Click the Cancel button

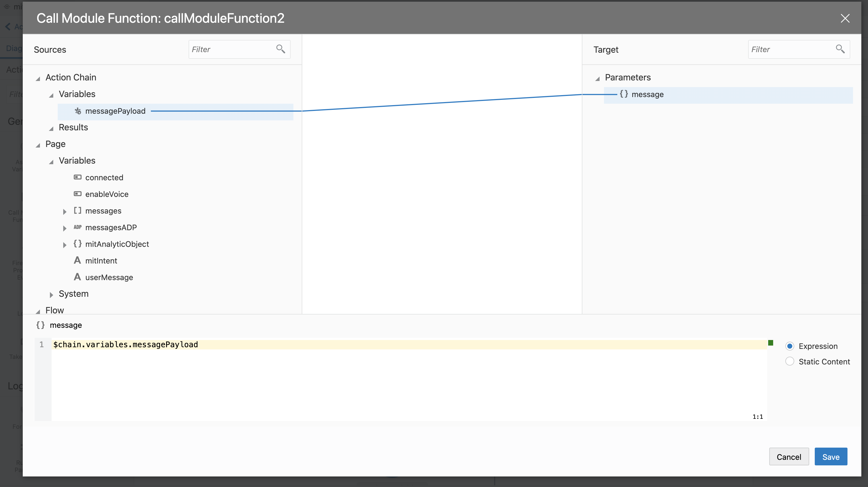click(x=788, y=457)
